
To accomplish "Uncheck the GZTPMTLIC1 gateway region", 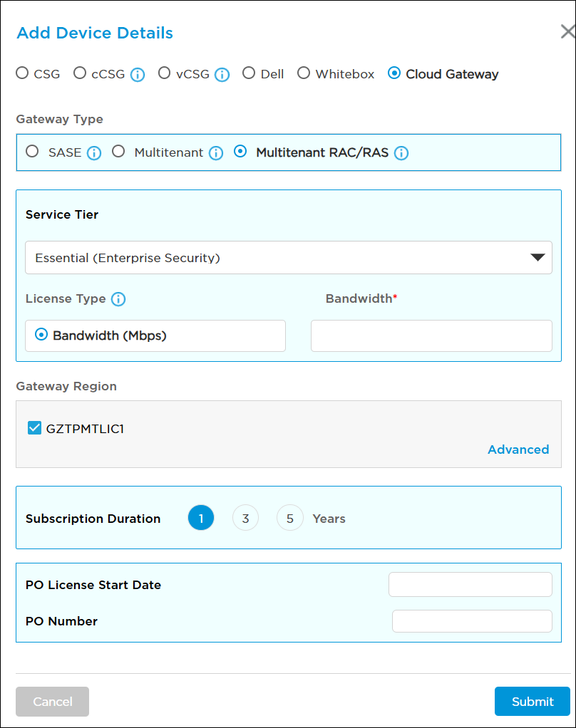I will 34,428.
